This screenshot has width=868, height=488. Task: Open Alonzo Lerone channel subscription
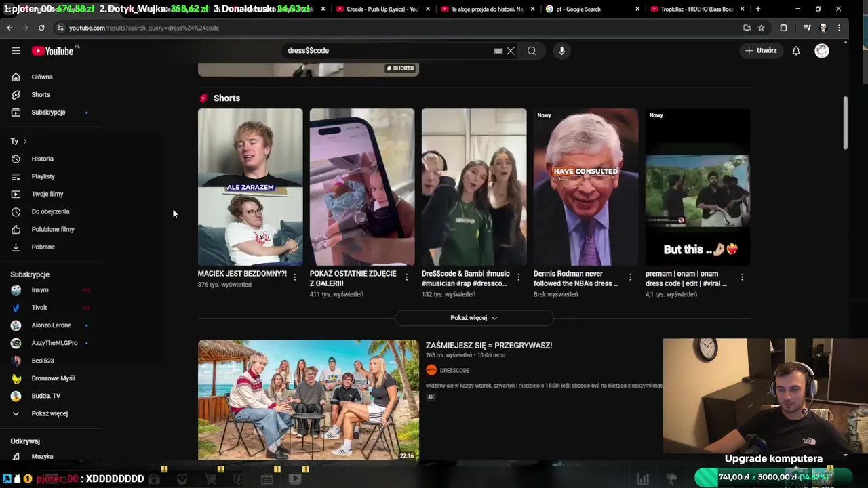tap(51, 325)
